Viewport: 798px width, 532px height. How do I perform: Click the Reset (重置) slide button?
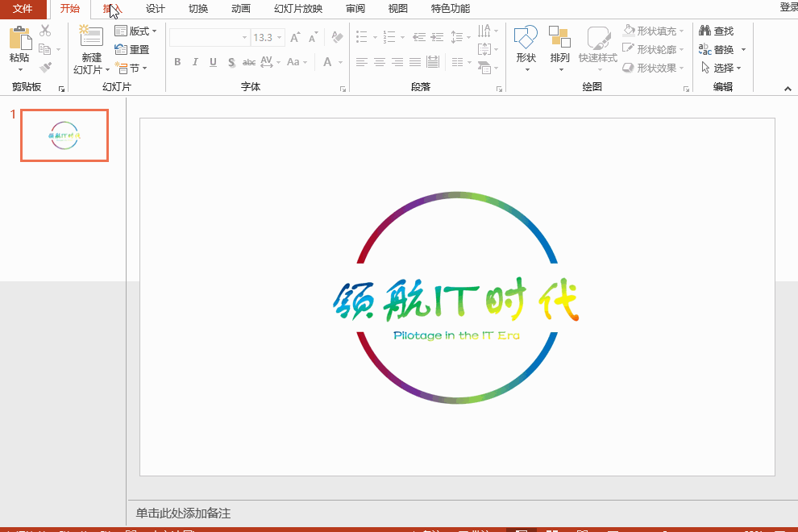pyautogui.click(x=132, y=49)
